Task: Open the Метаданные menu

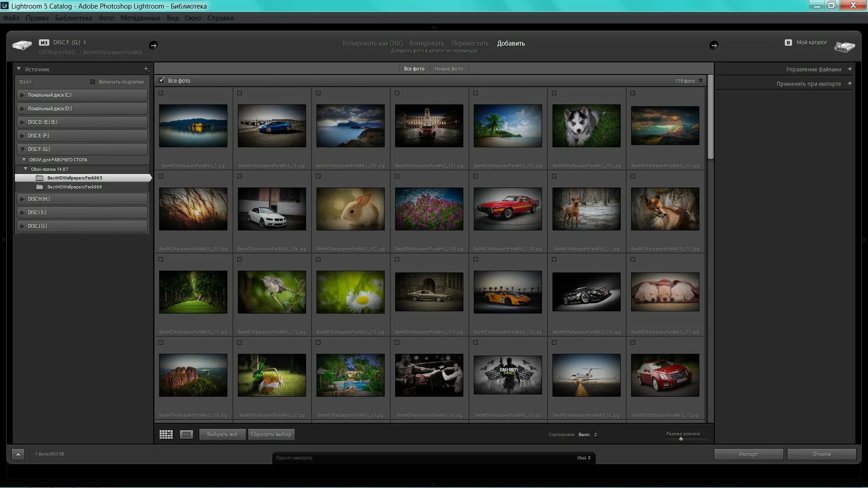Action: click(140, 18)
